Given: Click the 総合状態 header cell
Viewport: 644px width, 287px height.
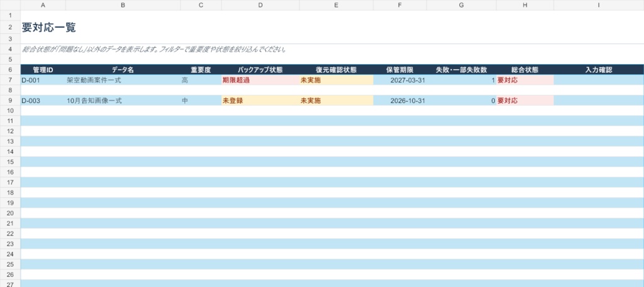Looking at the screenshot, I should [525, 70].
